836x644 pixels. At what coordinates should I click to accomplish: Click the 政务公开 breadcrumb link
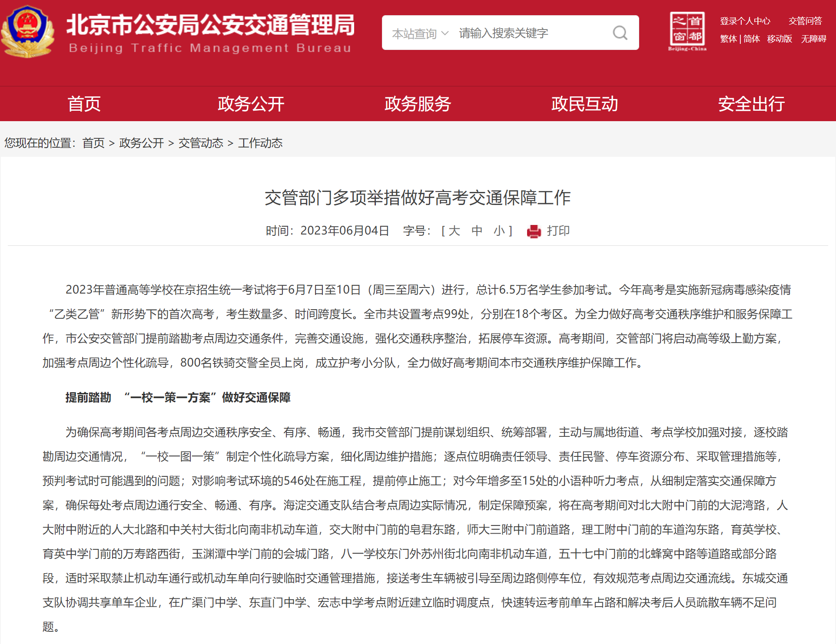pyautogui.click(x=141, y=143)
